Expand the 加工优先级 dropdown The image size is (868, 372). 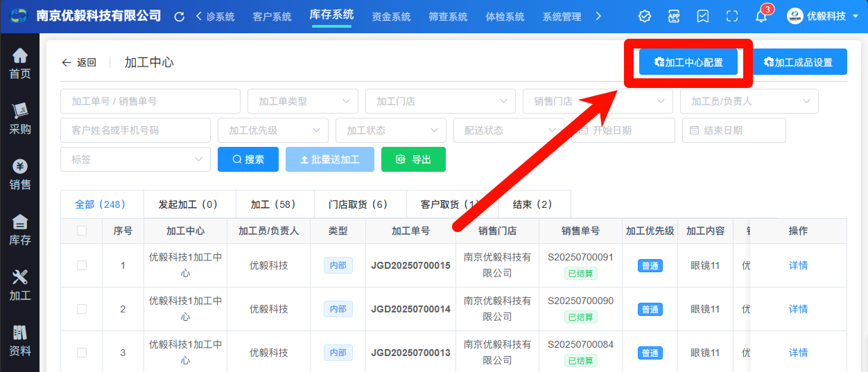pyautogui.click(x=272, y=130)
